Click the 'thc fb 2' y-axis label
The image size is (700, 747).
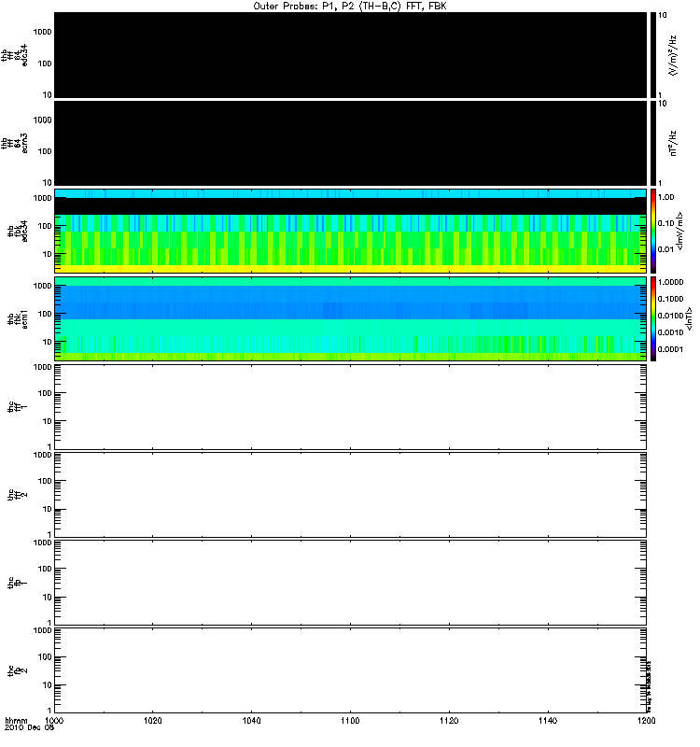pos(18,670)
